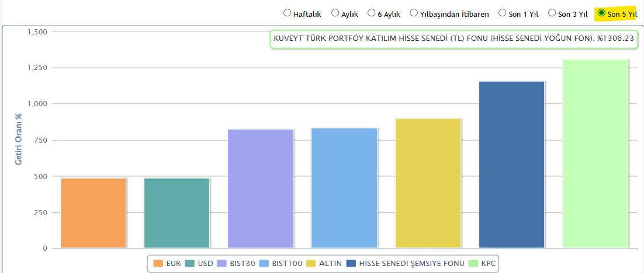Toggle ALTIN series in legend
Viewport: 644px width, 273px height.
pos(324,263)
